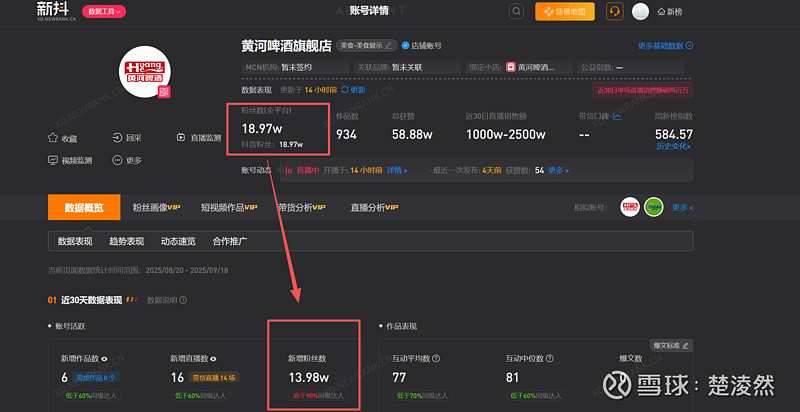800x412 pixels.
Task: Switch to 短视频作品 tab
Action: pos(229,208)
